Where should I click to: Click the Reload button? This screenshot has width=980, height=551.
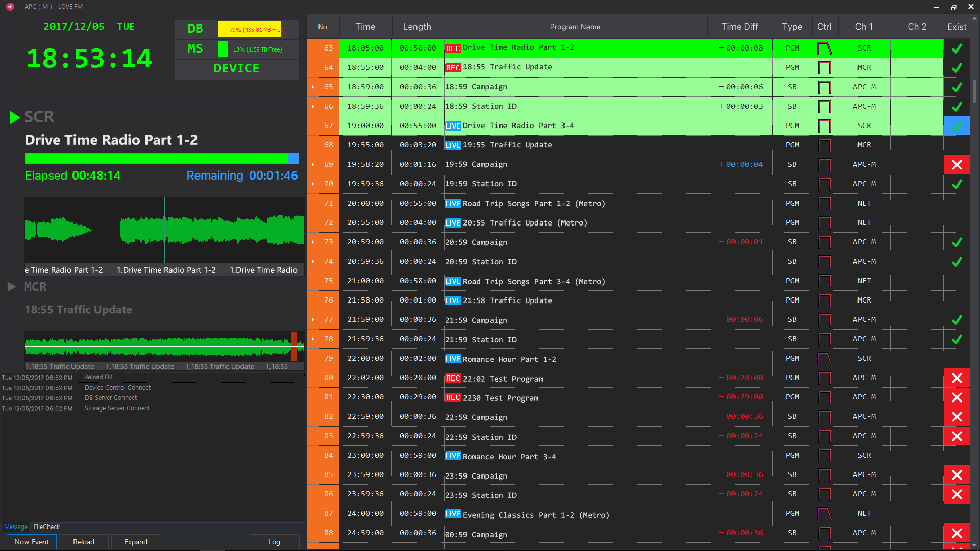(84, 542)
